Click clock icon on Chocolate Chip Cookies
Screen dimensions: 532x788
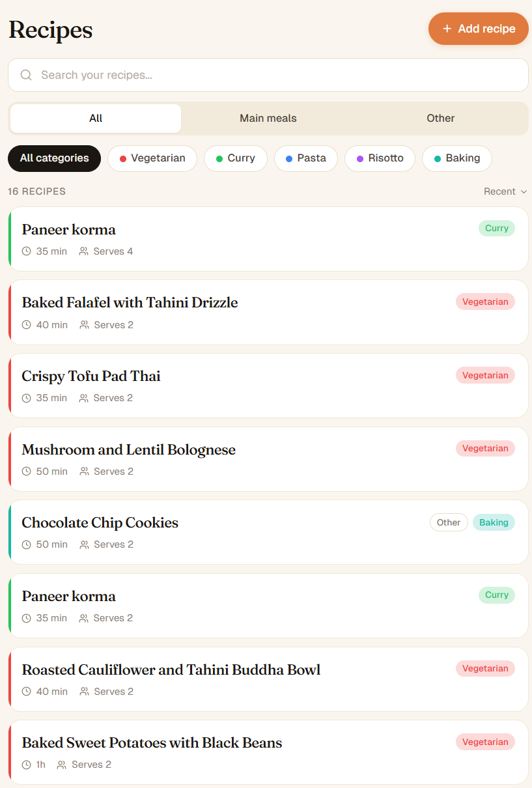[27, 544]
